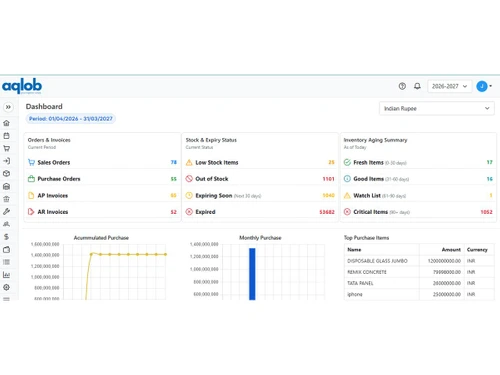
Task: Open the dollar sign icon in the sidebar
Action: pos(6,237)
